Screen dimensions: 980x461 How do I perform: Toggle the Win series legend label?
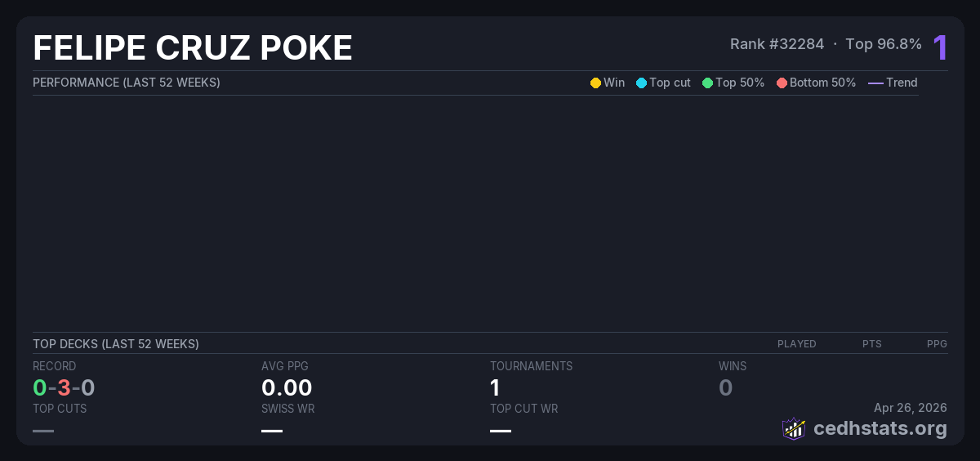coord(614,83)
